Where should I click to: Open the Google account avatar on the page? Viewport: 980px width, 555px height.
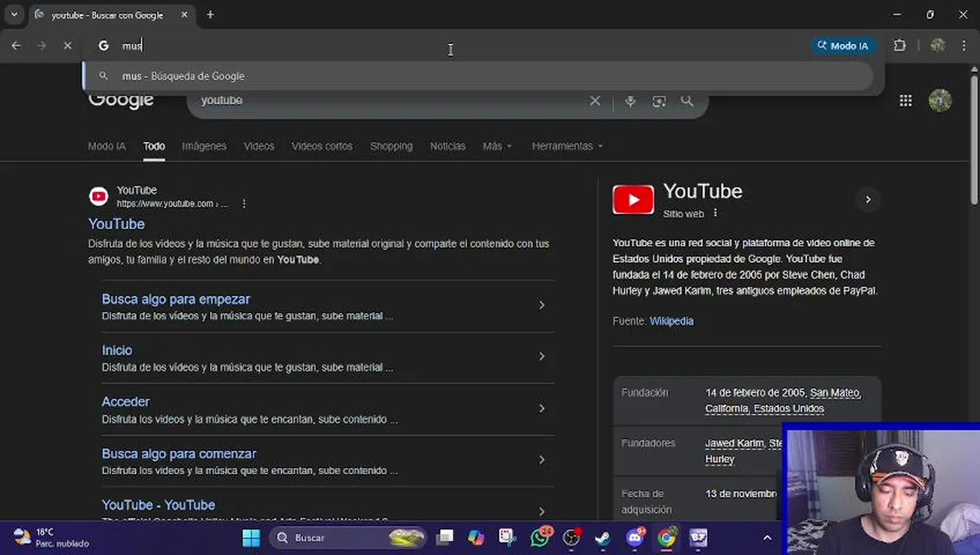tap(940, 100)
